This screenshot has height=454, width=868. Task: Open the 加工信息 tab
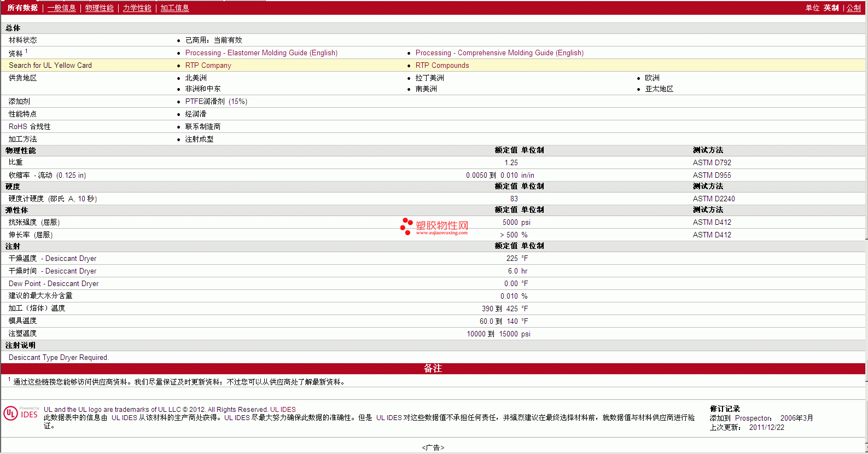(174, 8)
